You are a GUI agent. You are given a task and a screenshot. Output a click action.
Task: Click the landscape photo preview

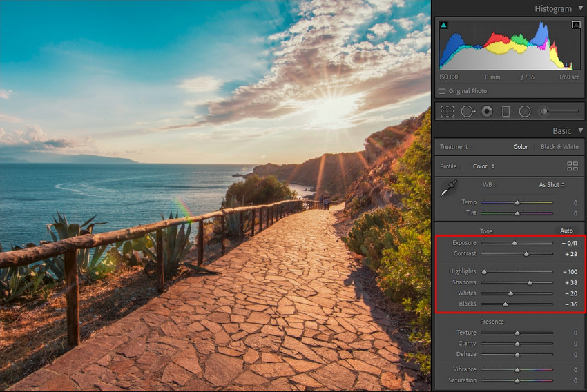215,196
